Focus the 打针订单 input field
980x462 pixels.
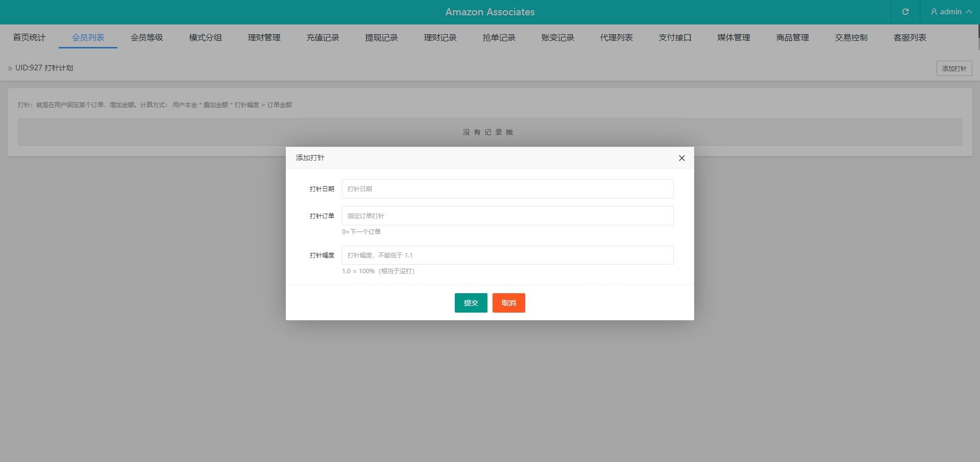pyautogui.click(x=507, y=216)
